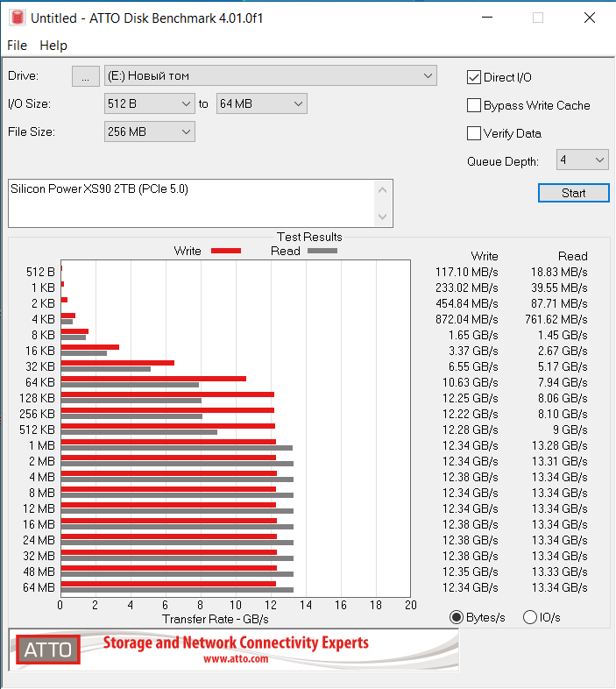Click write value 10.63 GB/s
Viewport: 616px width, 689px height.
[471, 382]
